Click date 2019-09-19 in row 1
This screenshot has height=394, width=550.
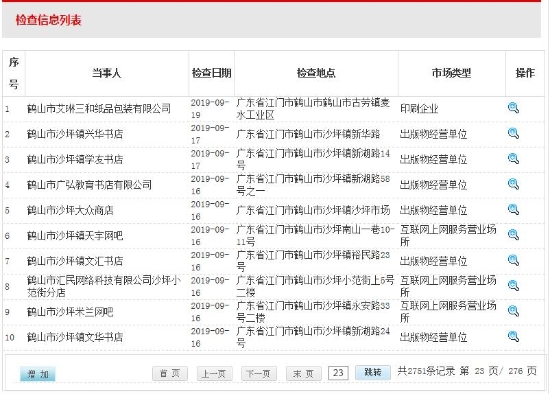pyautogui.click(x=210, y=109)
